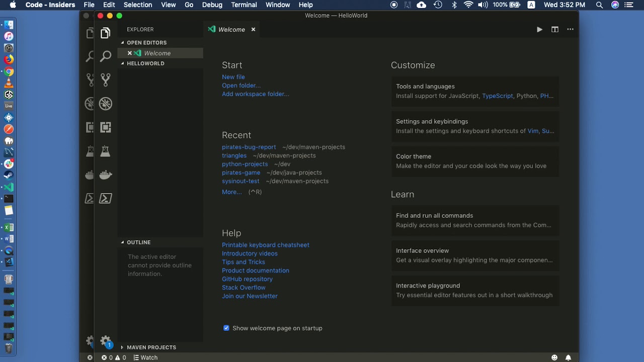Viewport: 644px width, 362px height.
Task: Open Slack from the Dock
Action: coord(9,164)
